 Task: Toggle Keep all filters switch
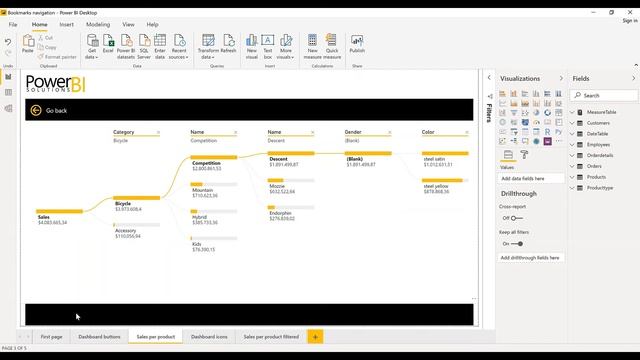(517, 244)
